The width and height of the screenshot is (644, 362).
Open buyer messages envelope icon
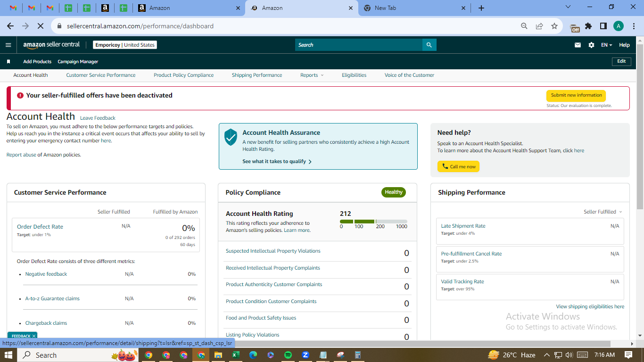pos(578,45)
